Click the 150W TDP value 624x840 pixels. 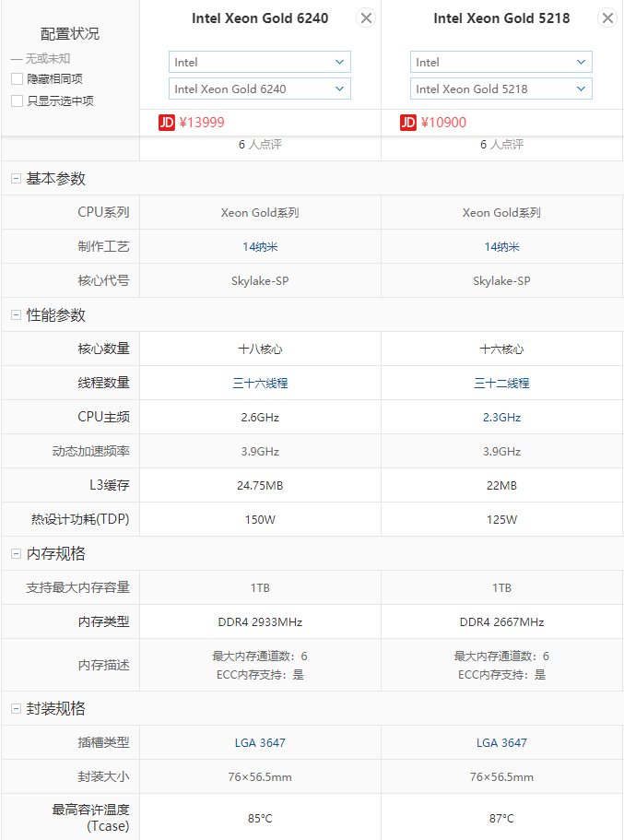click(x=260, y=520)
